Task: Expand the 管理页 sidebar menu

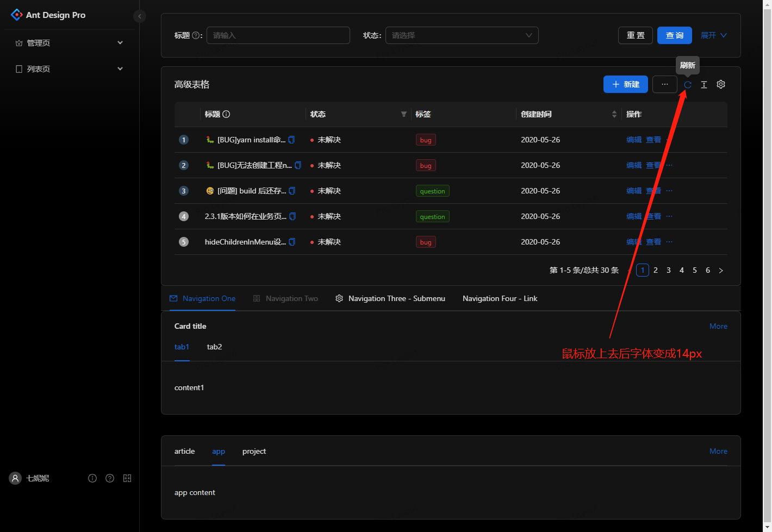Action: click(70, 43)
